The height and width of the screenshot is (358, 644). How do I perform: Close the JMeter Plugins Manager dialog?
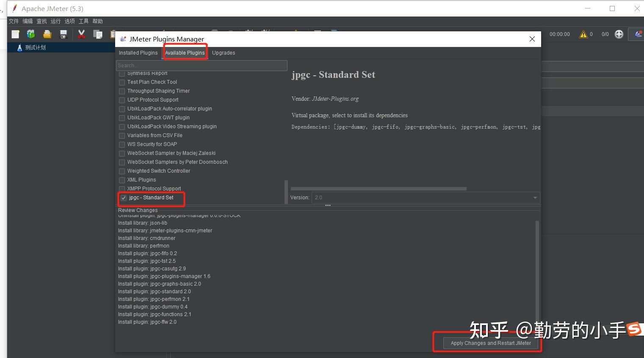[532, 39]
